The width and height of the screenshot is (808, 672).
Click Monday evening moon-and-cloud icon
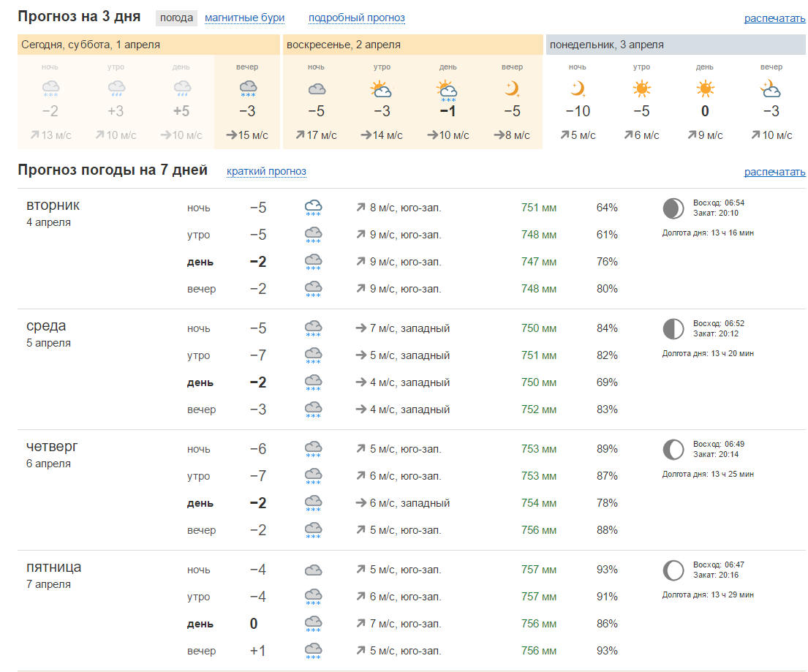tap(771, 89)
